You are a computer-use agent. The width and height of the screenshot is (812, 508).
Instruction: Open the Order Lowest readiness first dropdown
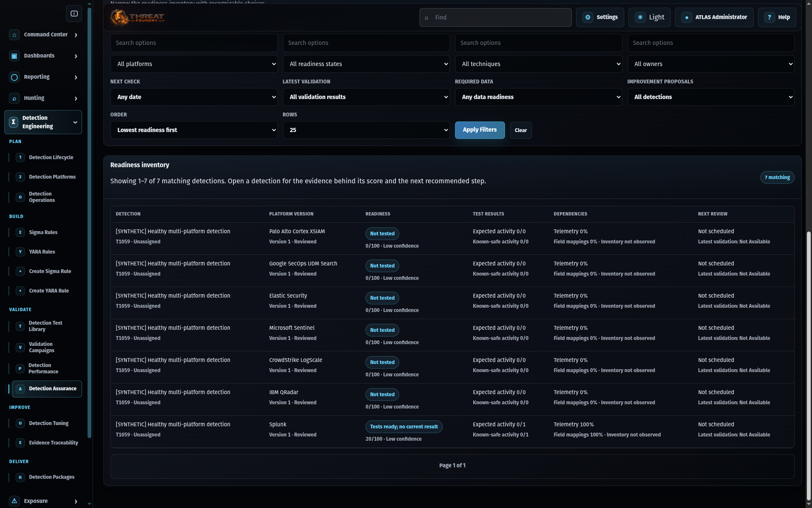coord(194,130)
